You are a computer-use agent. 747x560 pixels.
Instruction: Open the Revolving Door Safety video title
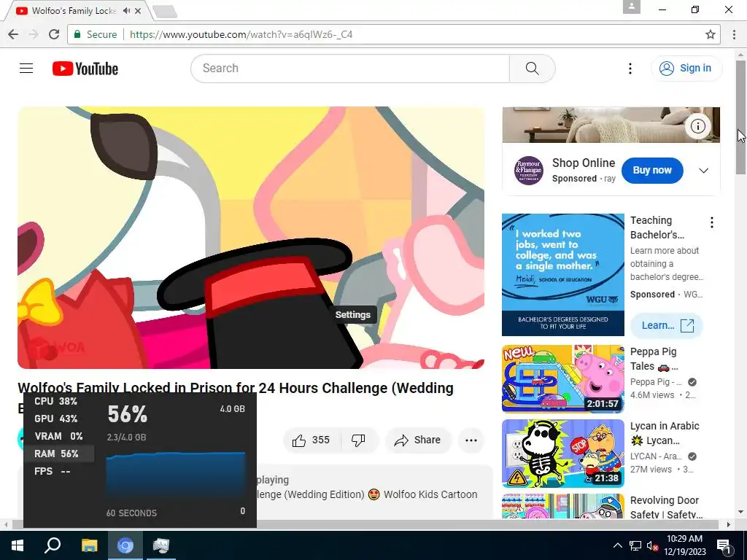[x=666, y=507]
